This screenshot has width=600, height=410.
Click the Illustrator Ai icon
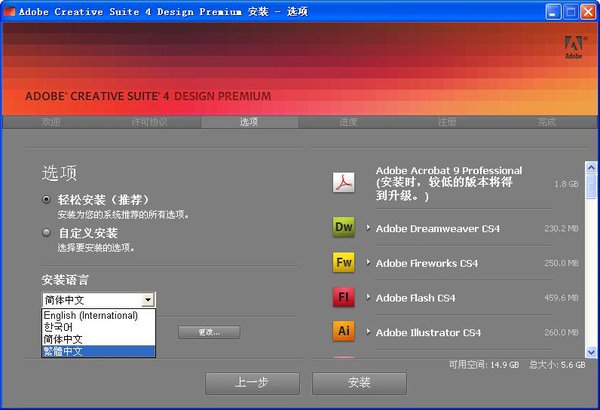coord(343,330)
